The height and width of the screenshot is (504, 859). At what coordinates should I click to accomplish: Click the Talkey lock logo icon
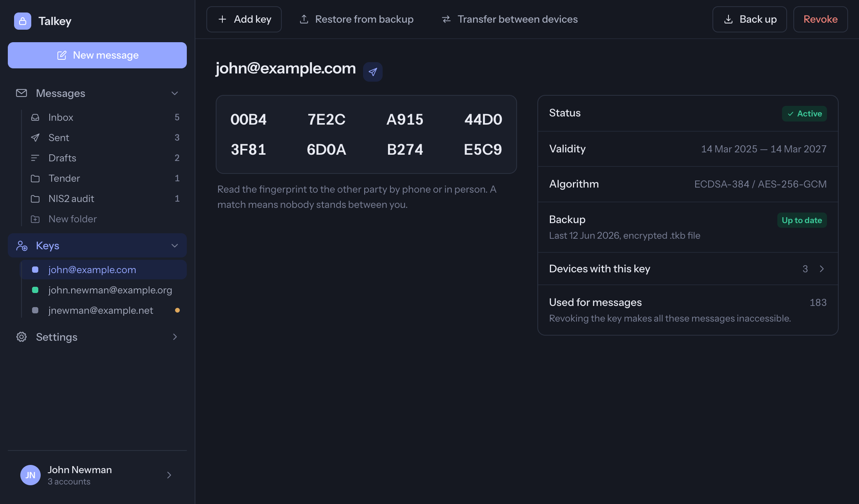pyautogui.click(x=23, y=21)
